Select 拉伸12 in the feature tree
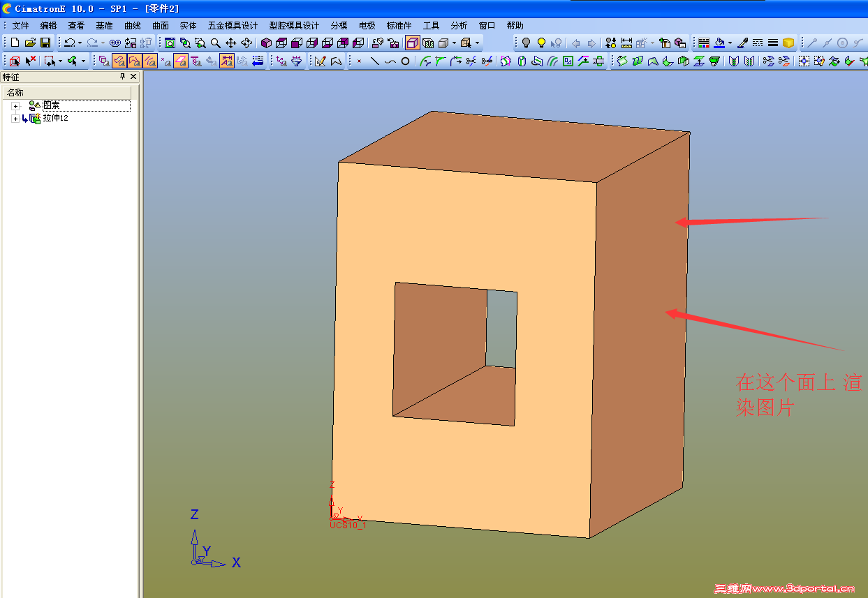 (x=55, y=119)
